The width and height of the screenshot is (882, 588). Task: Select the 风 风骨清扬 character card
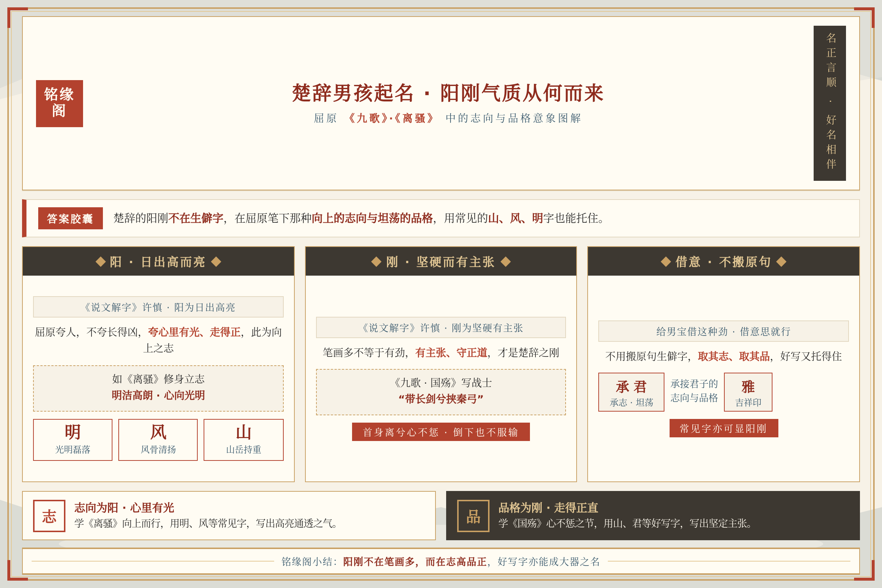click(x=158, y=440)
